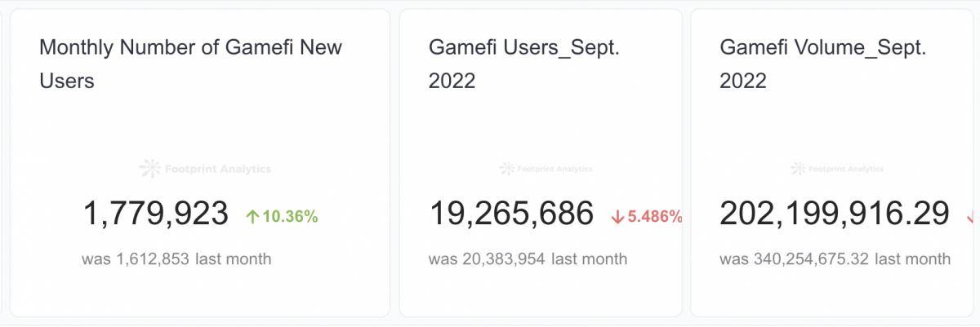Click the green up arrow beside 10.36%
Image resolution: width=980 pixels, height=327 pixels.
coord(252,216)
